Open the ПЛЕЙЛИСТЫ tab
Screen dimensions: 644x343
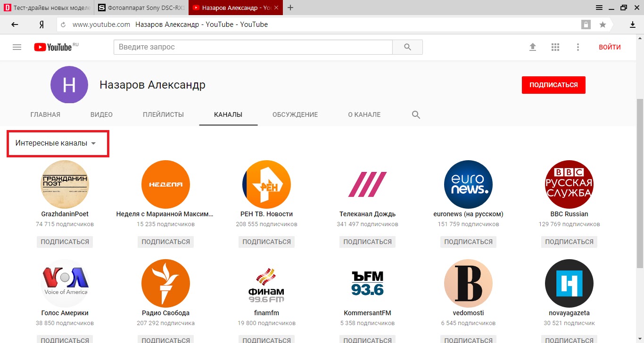[x=163, y=114]
